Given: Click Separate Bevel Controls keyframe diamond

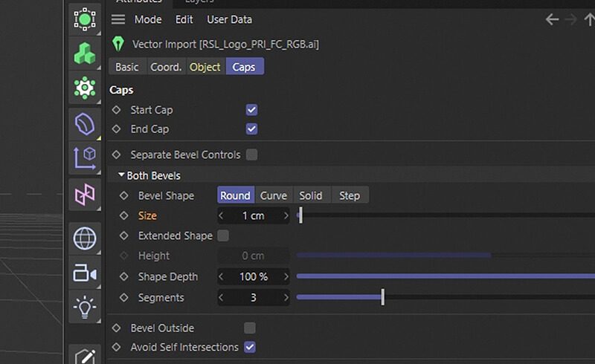Looking at the screenshot, I should tap(117, 155).
